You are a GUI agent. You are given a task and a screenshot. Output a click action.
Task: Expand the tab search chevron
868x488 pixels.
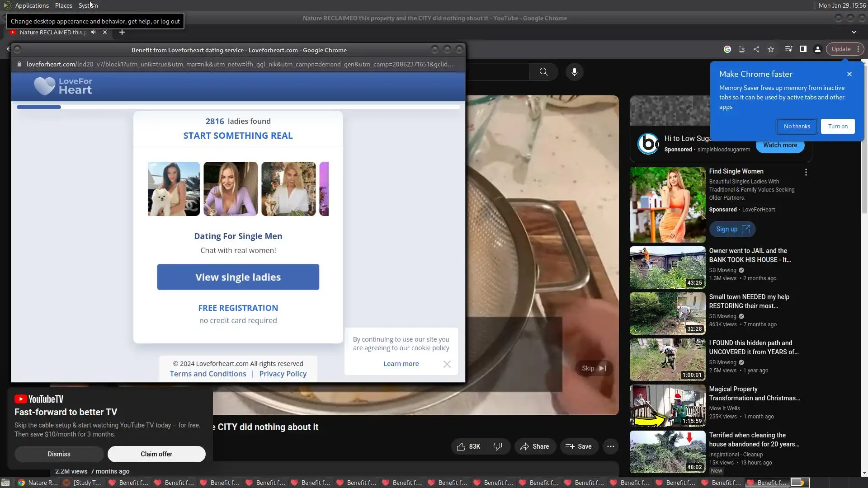[854, 32]
